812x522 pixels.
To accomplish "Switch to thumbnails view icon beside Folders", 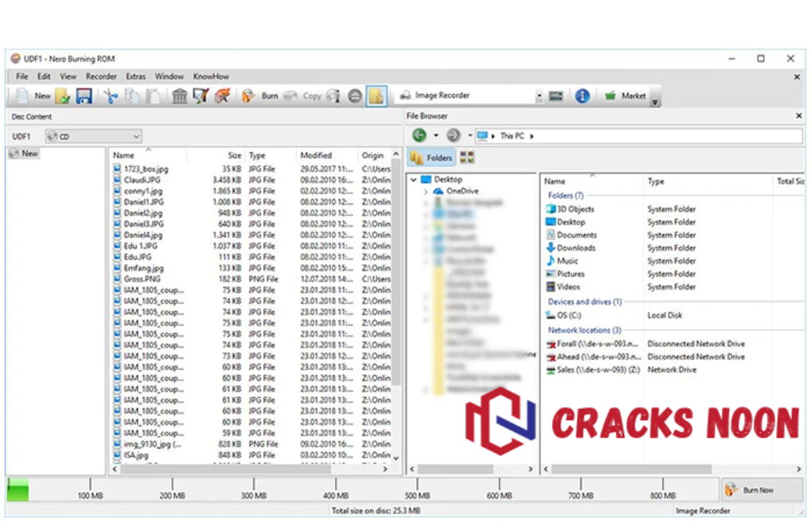I will click(467, 158).
